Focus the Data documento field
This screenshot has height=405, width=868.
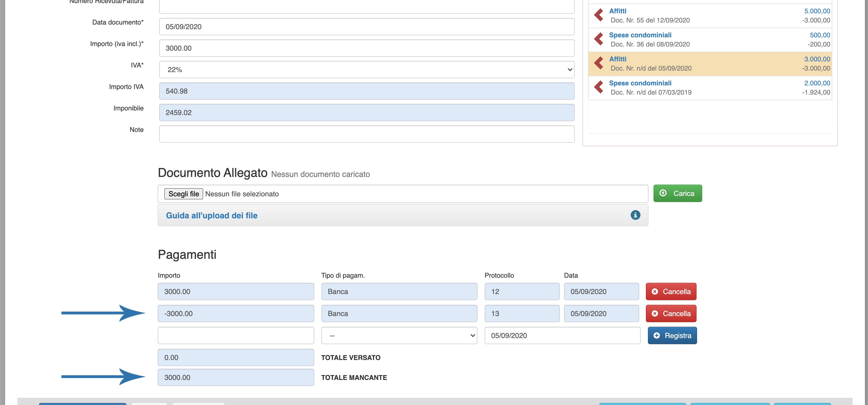366,27
